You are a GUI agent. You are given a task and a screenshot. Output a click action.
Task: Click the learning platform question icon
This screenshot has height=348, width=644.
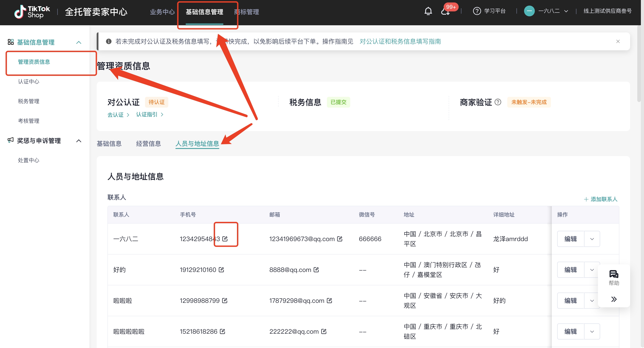477,11
